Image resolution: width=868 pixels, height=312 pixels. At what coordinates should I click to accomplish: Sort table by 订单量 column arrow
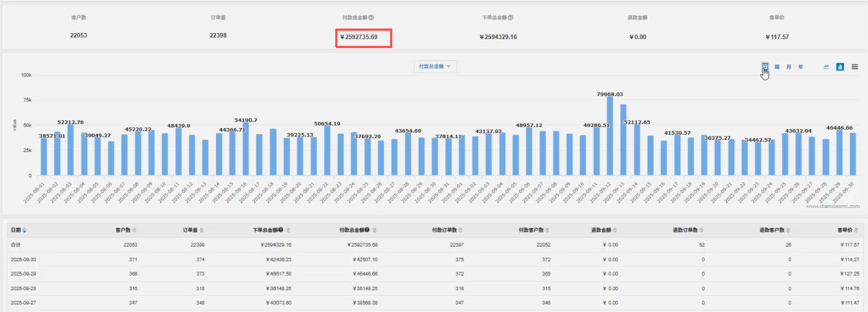click(x=201, y=230)
